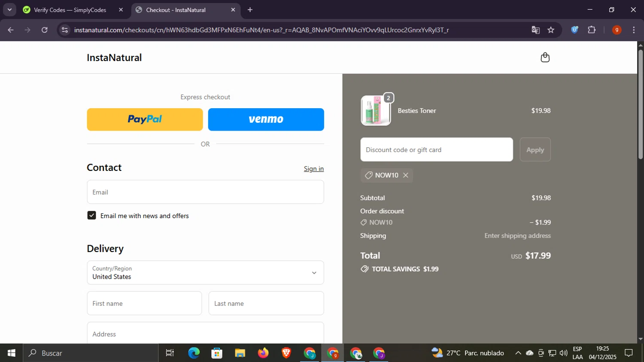Click the OneDrive cloud tray icon
Screen dimensions: 644x362
coord(530,353)
